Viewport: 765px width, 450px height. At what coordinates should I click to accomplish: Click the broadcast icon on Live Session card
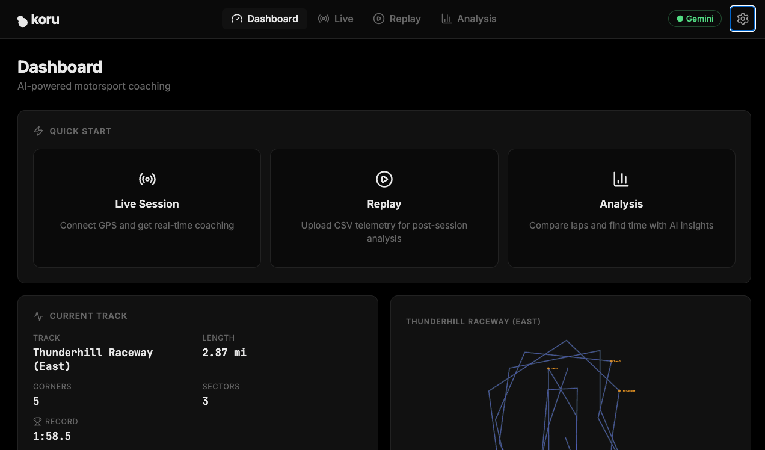pyautogui.click(x=147, y=179)
